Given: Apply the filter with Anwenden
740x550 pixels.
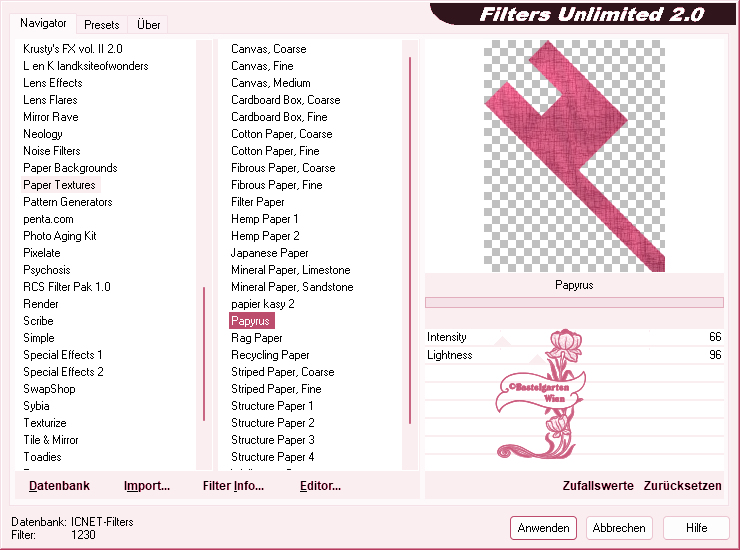Looking at the screenshot, I should click(543, 528).
